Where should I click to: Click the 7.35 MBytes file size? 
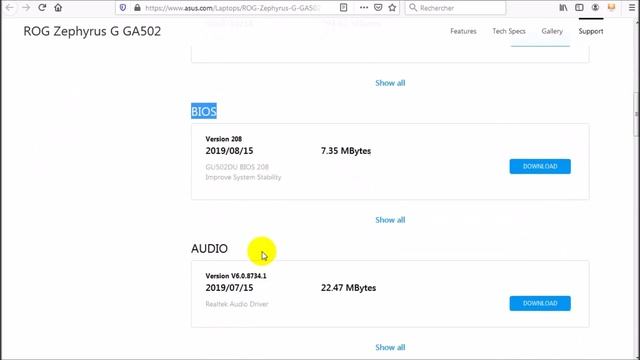(346, 151)
